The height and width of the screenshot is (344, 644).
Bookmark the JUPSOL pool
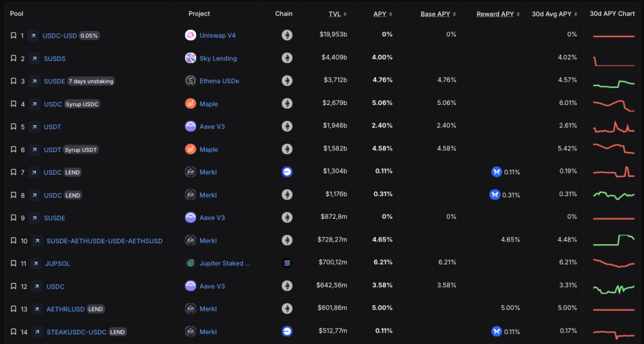[x=13, y=264]
